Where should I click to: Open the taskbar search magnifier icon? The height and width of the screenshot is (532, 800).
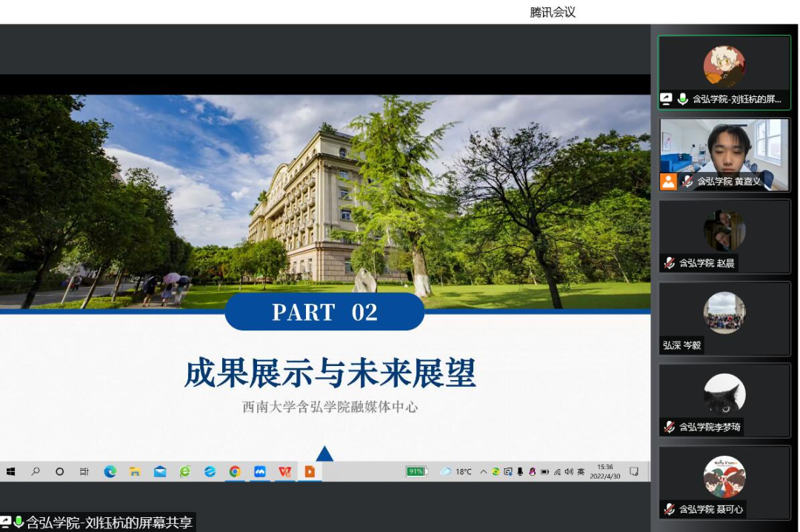[35, 471]
